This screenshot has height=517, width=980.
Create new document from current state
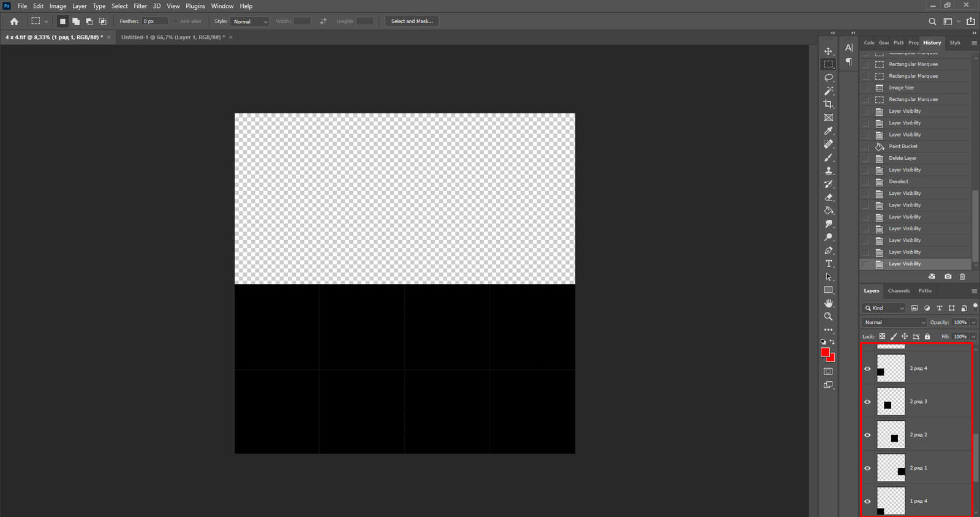click(x=932, y=276)
